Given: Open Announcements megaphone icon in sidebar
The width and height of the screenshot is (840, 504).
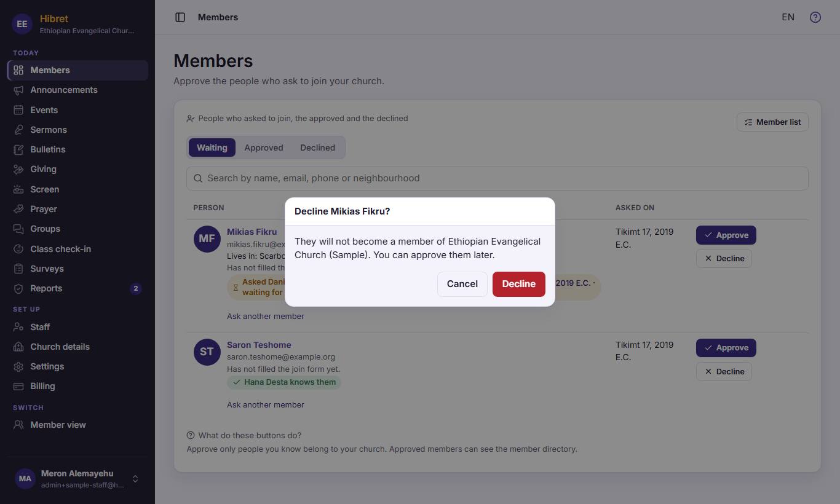Looking at the screenshot, I should click(x=18, y=90).
